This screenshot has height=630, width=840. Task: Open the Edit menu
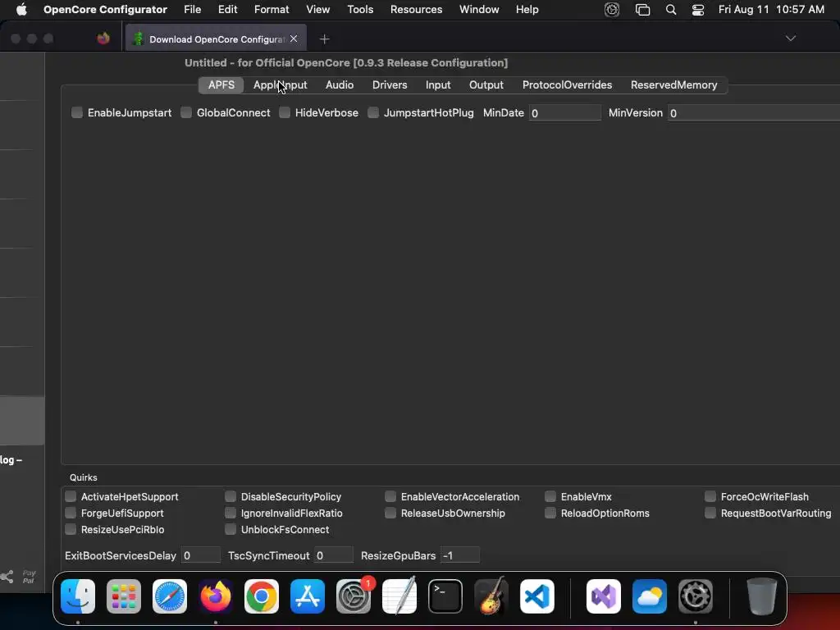coord(228,10)
